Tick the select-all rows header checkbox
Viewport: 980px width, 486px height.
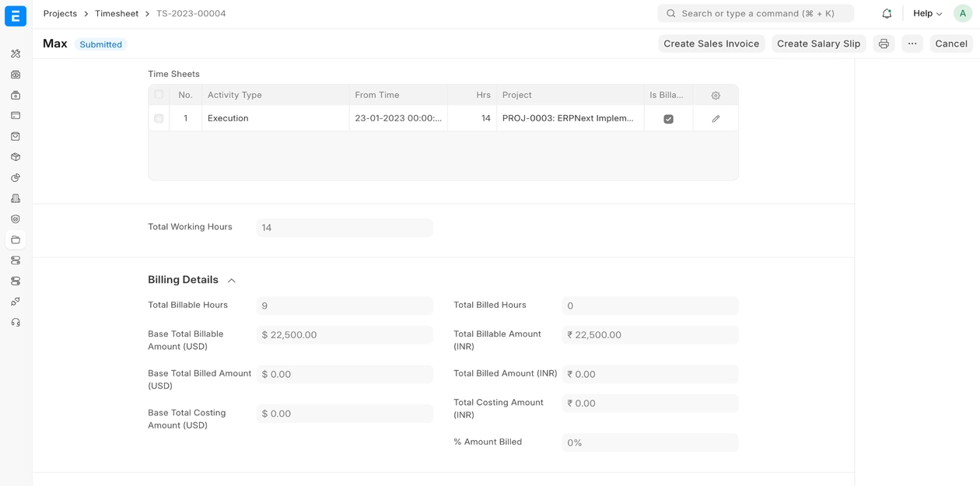(x=159, y=95)
